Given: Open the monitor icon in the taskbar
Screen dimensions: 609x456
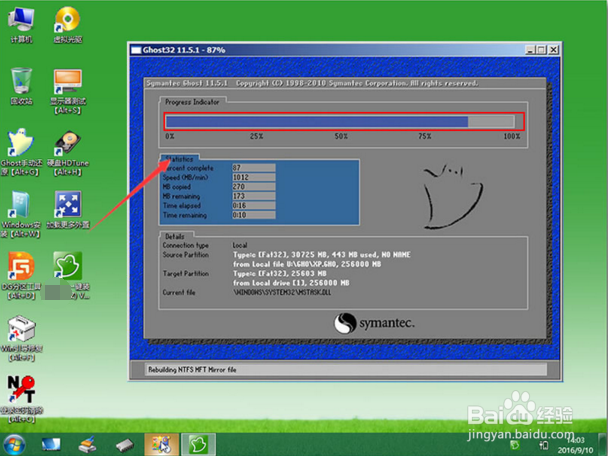Looking at the screenshot, I should (x=51, y=445).
